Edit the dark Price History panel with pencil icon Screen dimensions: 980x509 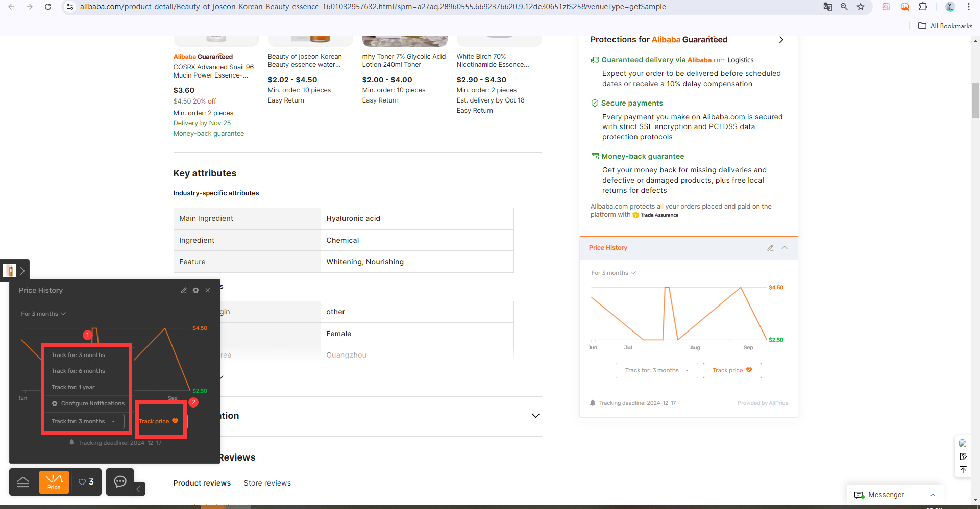pos(184,290)
